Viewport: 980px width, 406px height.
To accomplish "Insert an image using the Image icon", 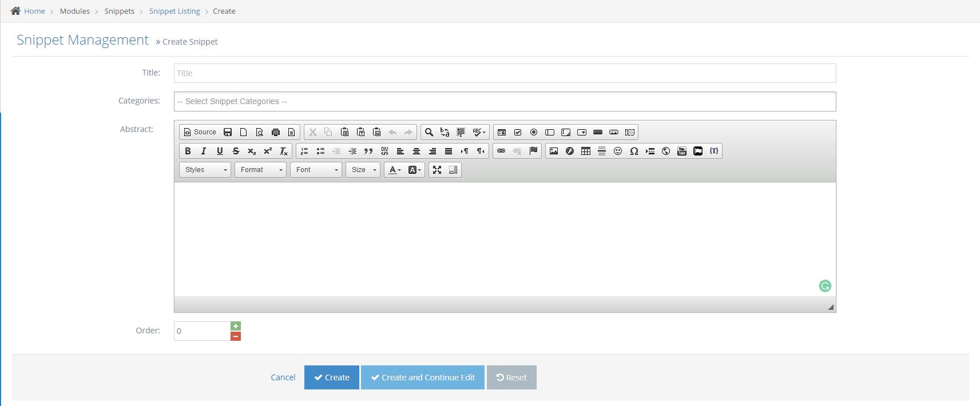I will tap(554, 151).
